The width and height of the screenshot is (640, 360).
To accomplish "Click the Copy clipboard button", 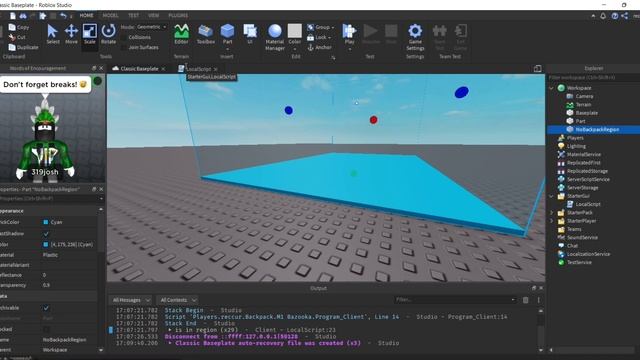I will 19,27.
